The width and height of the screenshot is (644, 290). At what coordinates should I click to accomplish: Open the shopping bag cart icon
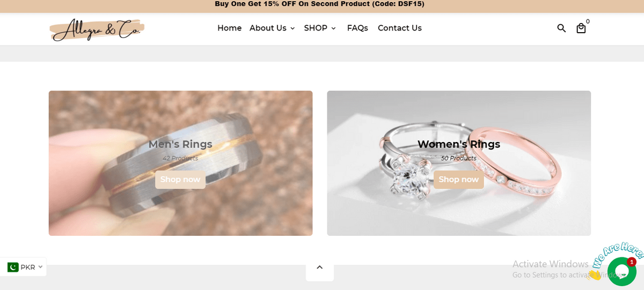[581, 28]
